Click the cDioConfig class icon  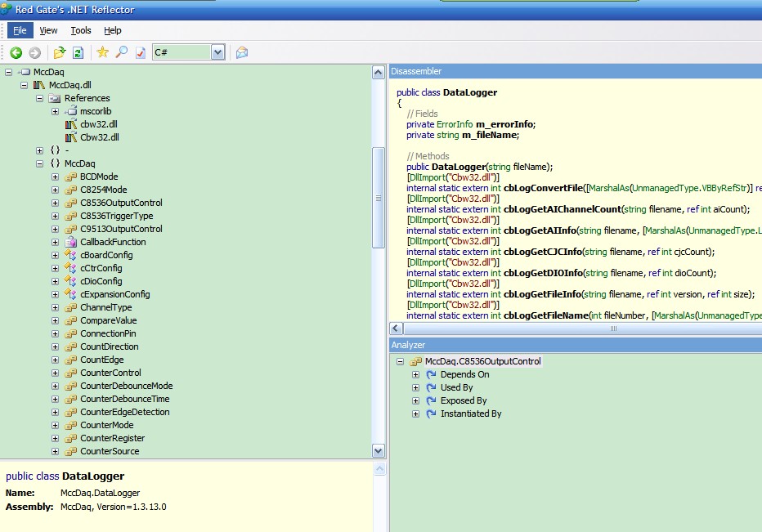(71, 281)
